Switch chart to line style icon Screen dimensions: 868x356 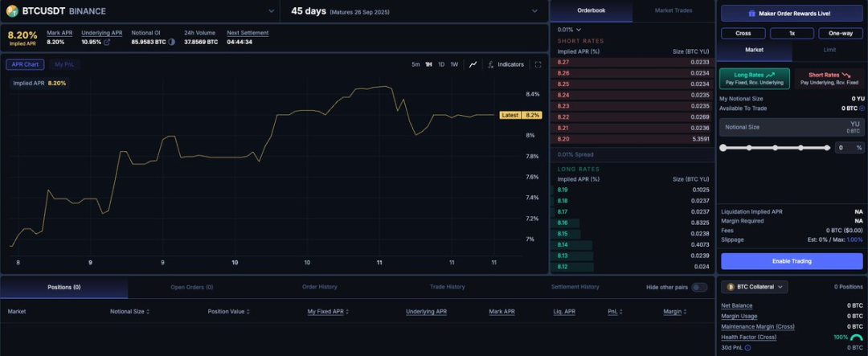473,64
